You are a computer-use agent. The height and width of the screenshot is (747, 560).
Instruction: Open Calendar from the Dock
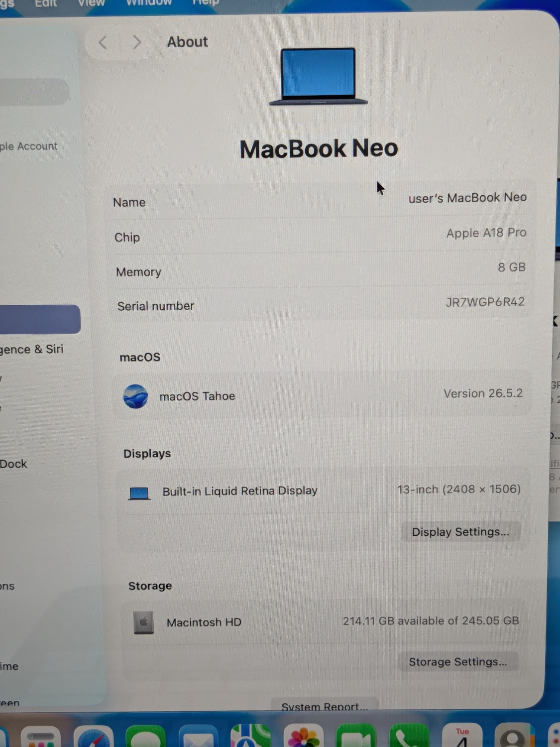[x=462, y=736]
